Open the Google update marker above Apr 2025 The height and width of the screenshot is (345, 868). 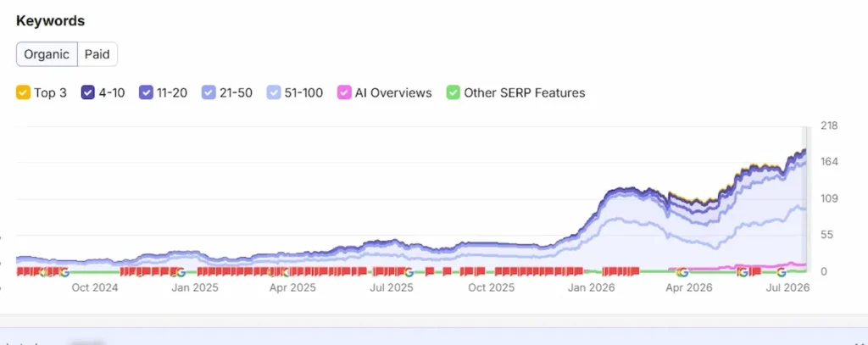tap(285, 272)
